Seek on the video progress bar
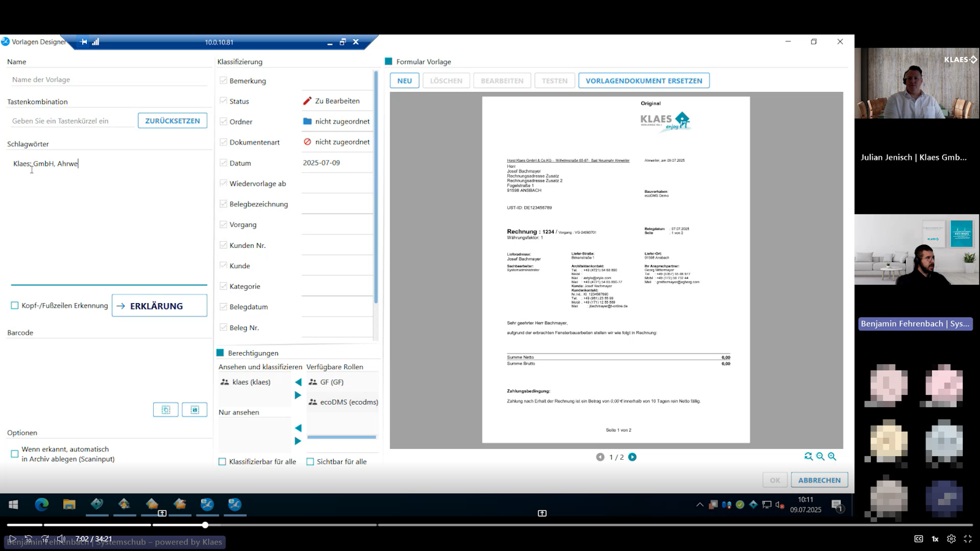The width and height of the screenshot is (980, 551). 490,525
